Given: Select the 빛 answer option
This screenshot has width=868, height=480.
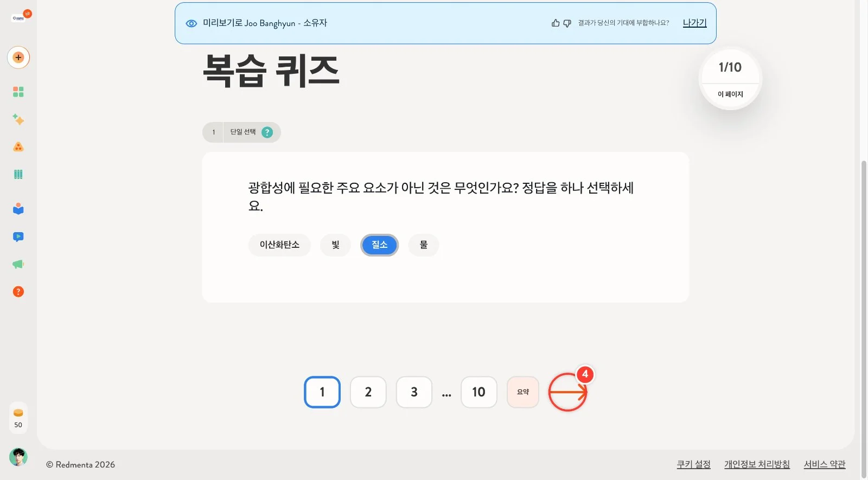Looking at the screenshot, I should pyautogui.click(x=336, y=245).
